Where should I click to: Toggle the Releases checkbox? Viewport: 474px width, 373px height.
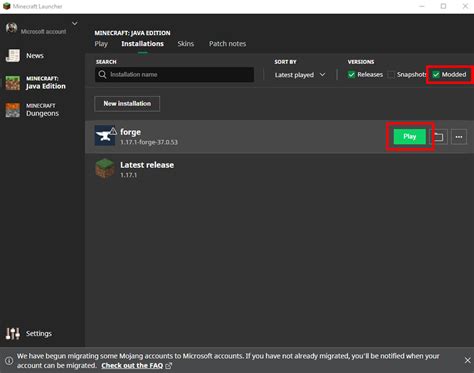[351, 75]
